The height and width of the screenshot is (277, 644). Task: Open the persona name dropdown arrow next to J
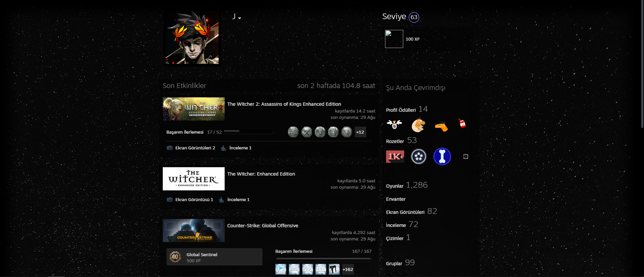pos(239,18)
